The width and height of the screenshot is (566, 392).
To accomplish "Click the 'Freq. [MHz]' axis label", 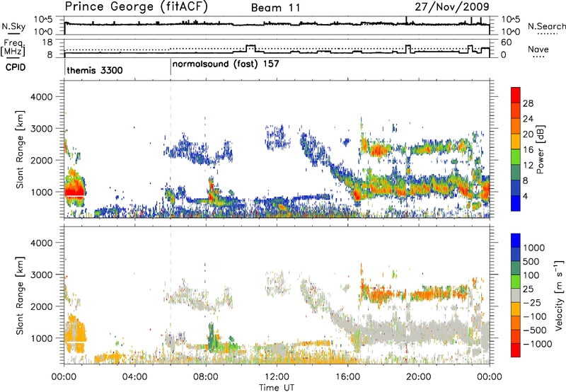I will [14, 47].
